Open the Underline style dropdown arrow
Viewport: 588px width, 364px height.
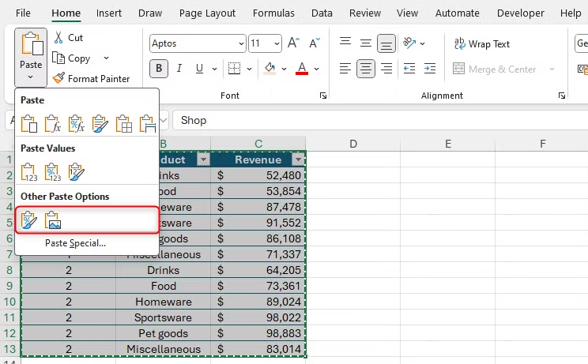pos(214,69)
